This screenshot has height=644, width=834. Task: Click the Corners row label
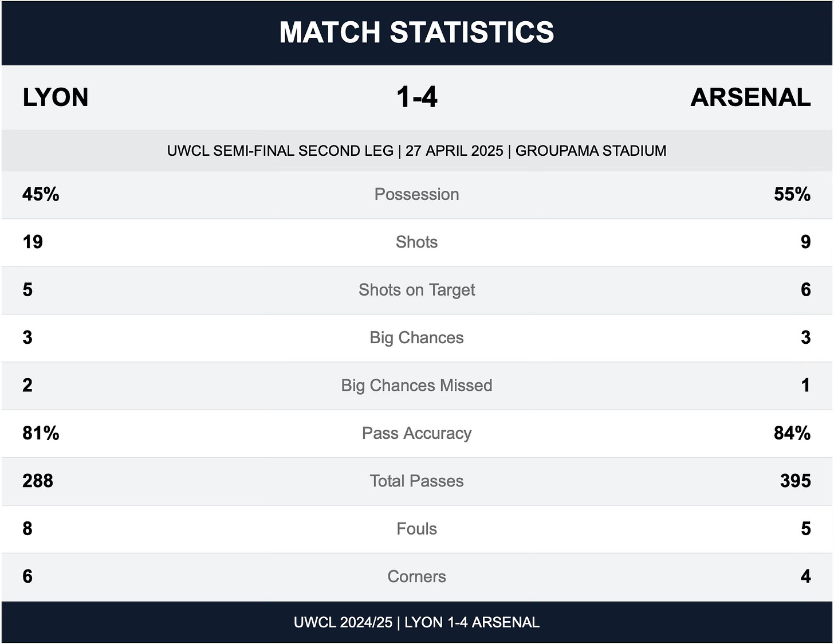(416, 576)
